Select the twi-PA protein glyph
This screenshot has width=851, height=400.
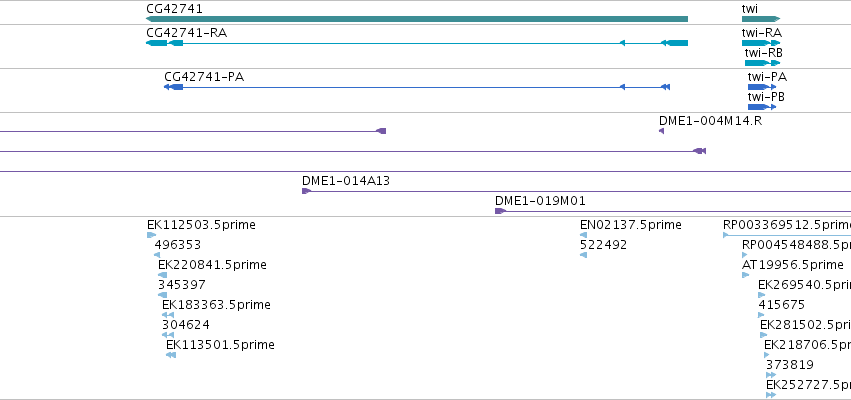[x=762, y=87]
